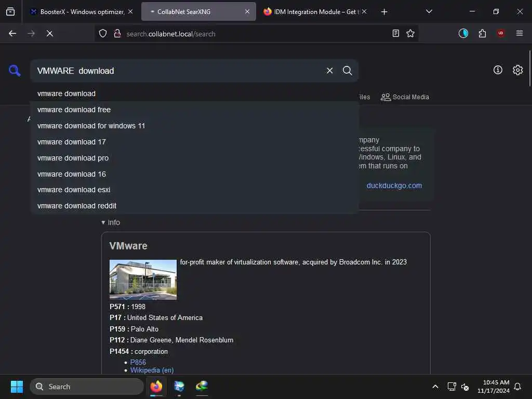
Task: Show hidden system tray icons
Action: click(x=435, y=387)
